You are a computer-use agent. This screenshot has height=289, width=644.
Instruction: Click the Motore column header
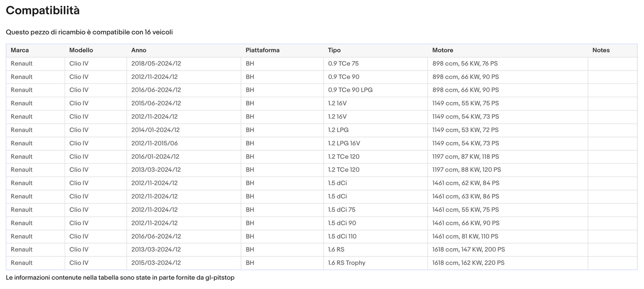(443, 50)
